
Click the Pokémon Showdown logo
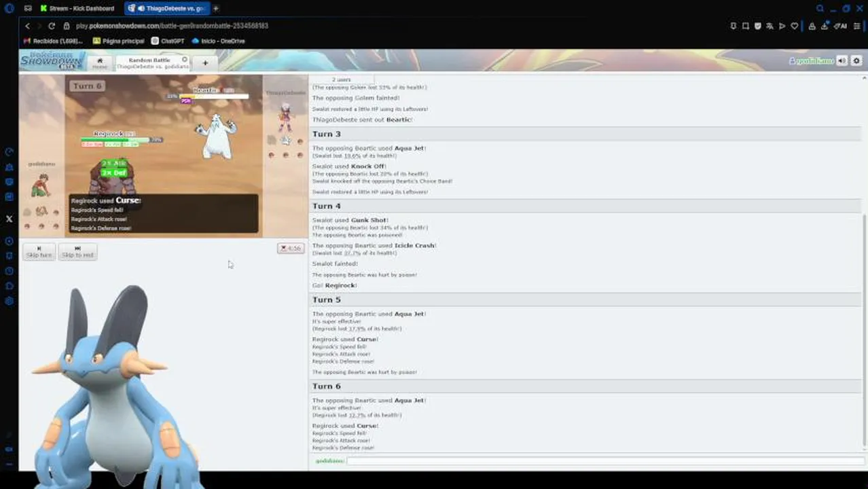tap(51, 61)
